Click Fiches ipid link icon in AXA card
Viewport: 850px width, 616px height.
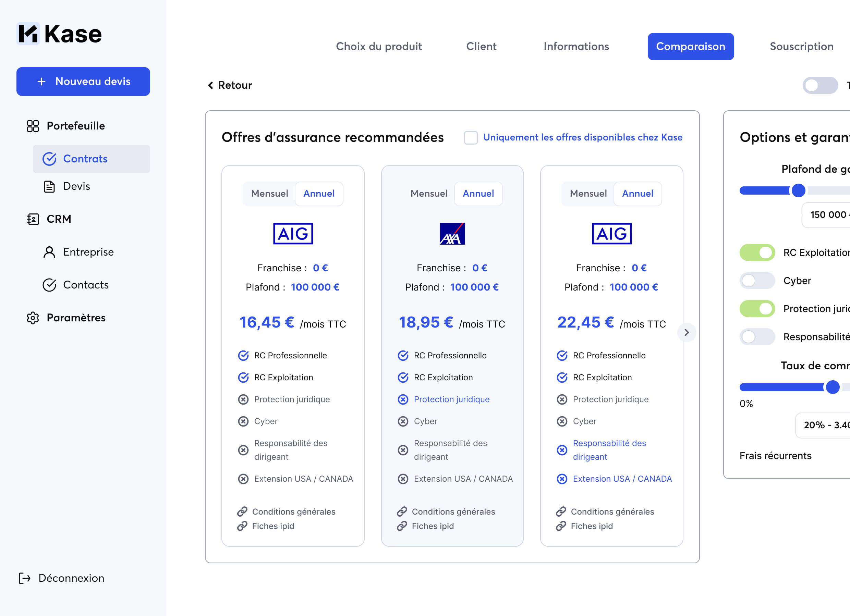coord(402,526)
